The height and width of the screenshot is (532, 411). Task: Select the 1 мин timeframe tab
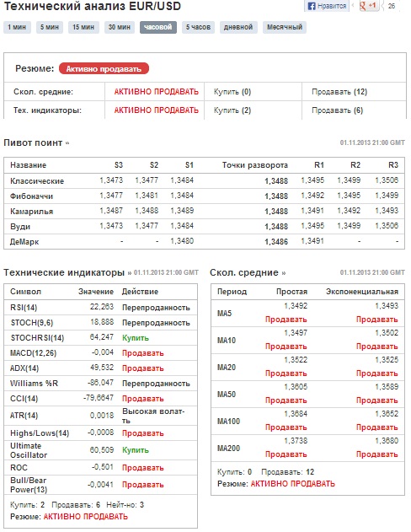tap(17, 27)
